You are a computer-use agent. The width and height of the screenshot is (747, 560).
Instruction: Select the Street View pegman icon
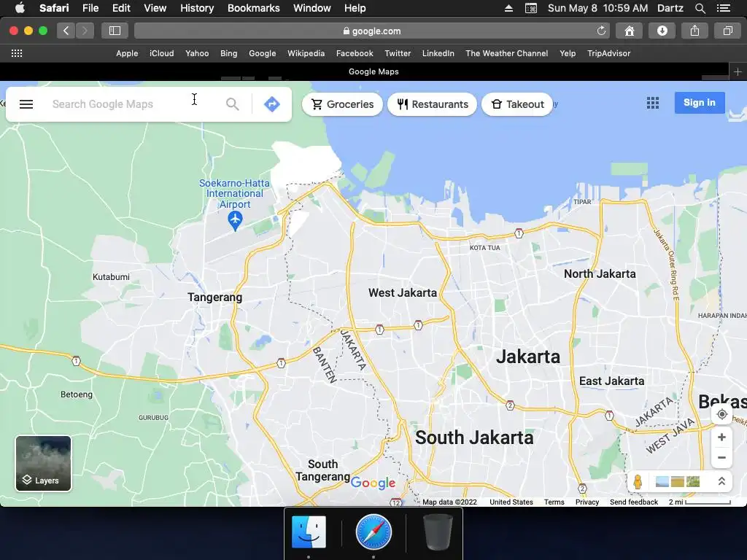click(x=638, y=481)
